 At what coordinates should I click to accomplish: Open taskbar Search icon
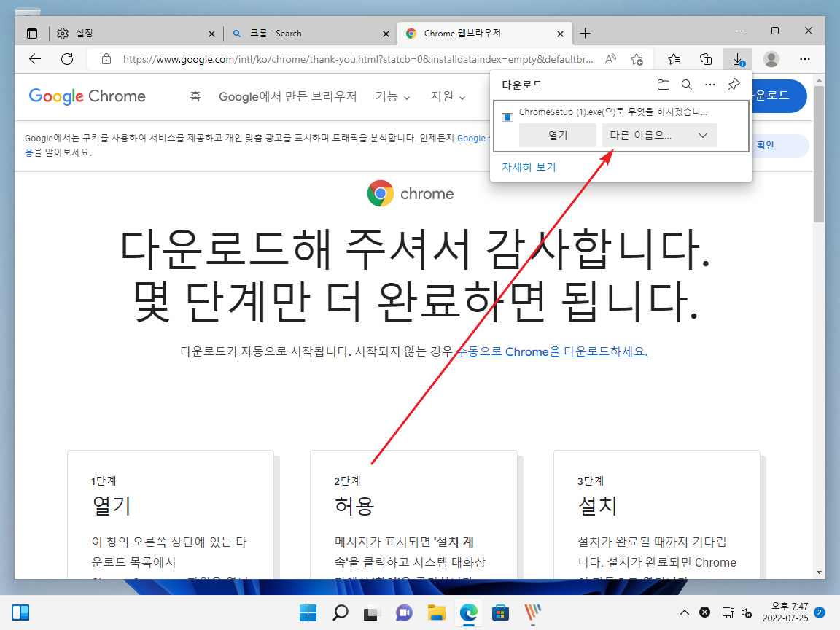[x=341, y=612]
